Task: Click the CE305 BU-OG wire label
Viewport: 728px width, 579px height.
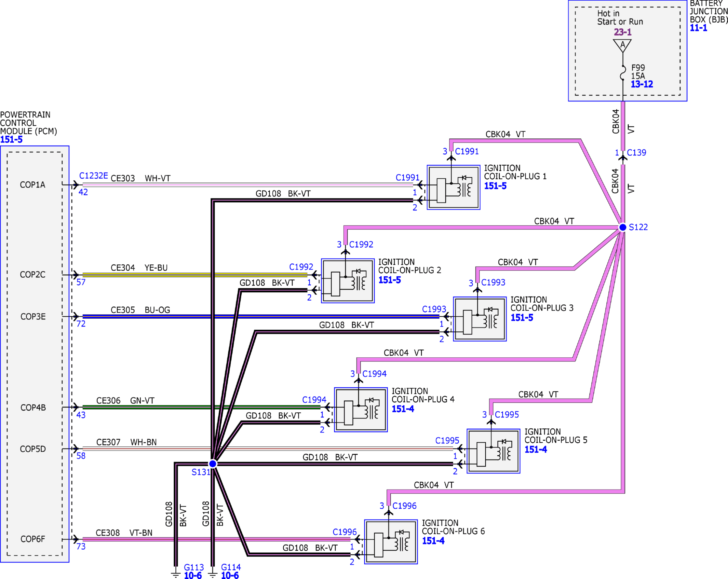Action: (x=140, y=310)
